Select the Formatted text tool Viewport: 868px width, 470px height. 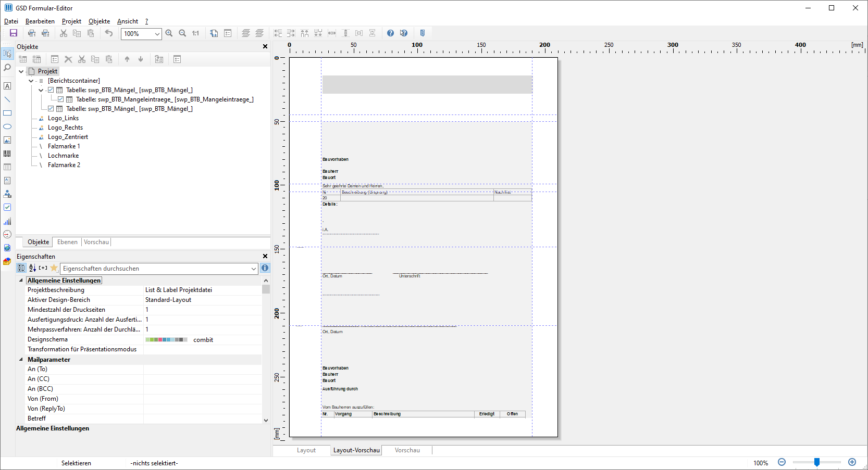pyautogui.click(x=7, y=181)
